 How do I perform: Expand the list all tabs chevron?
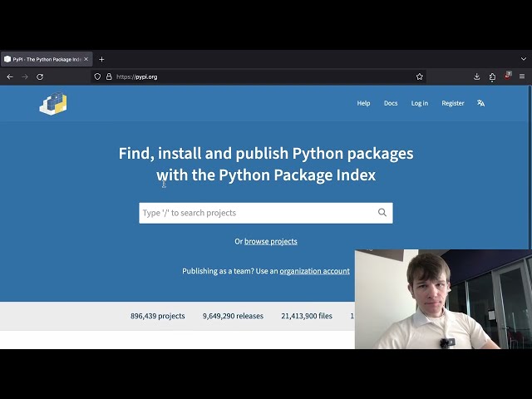click(x=524, y=59)
